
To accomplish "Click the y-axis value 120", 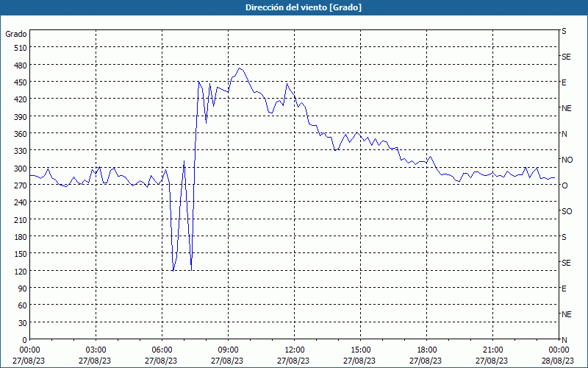I will tap(21, 272).
